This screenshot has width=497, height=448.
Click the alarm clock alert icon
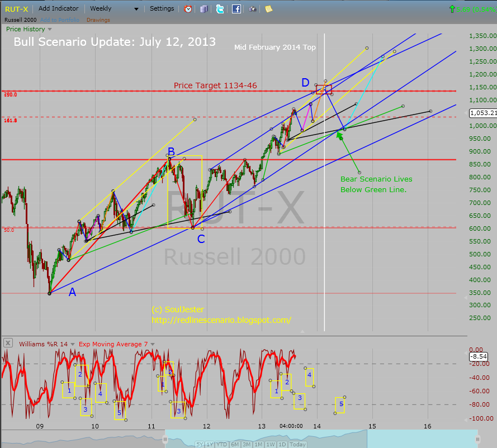tap(188, 9)
